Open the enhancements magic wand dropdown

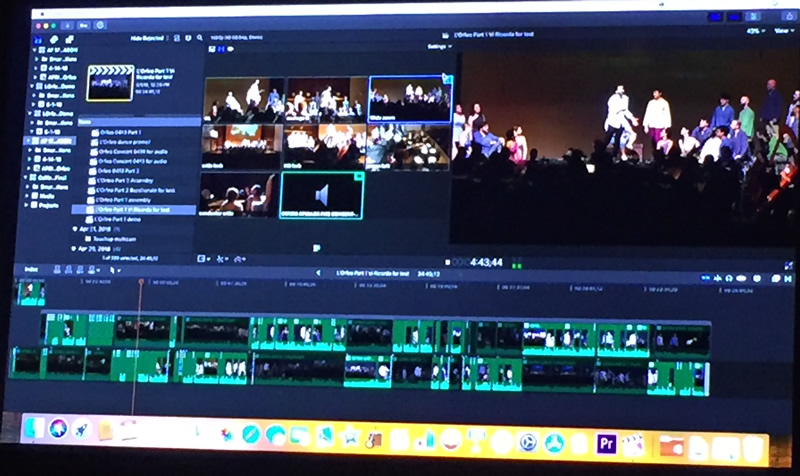[222, 259]
